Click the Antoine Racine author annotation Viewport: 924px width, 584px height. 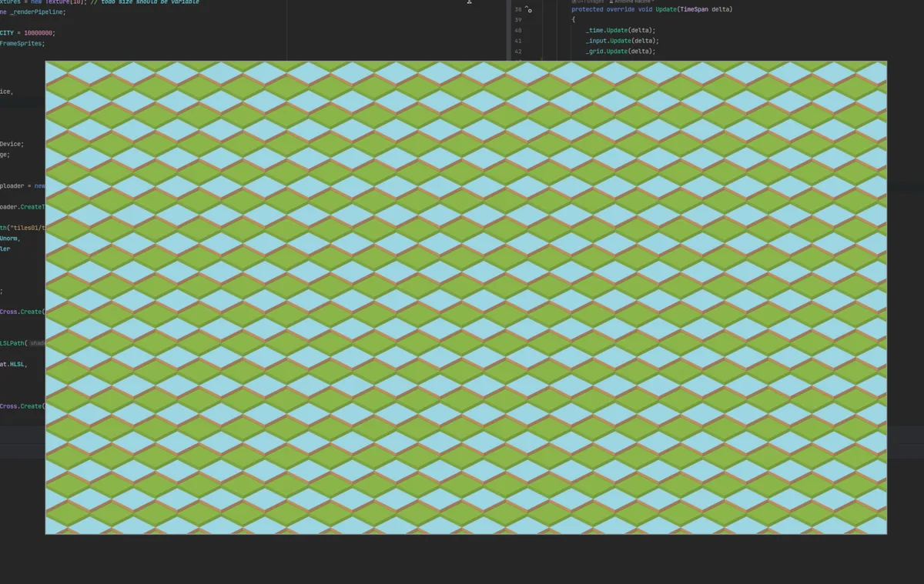click(x=631, y=2)
